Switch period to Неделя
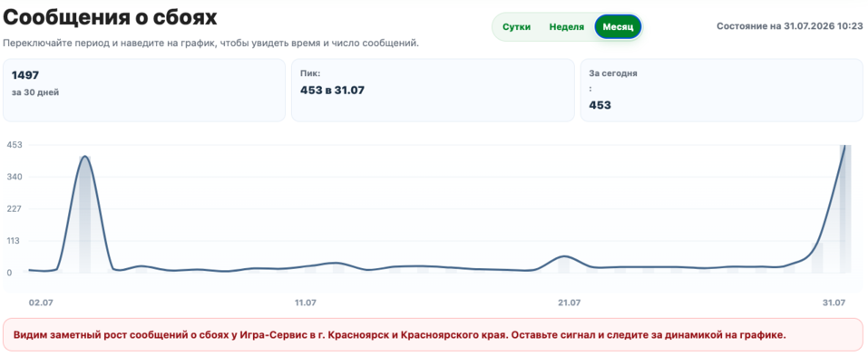Screen dimensions: 868x356 coord(566,26)
